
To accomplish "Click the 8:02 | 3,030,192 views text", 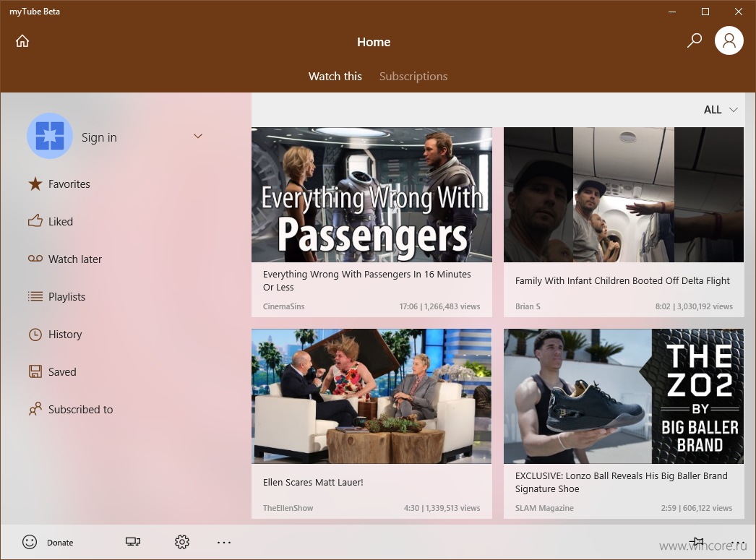I will pyautogui.click(x=694, y=306).
